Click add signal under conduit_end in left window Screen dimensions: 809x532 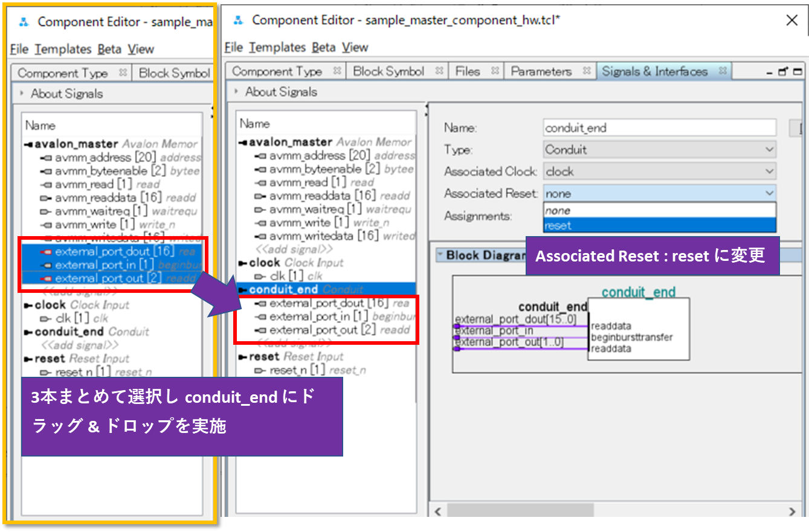pyautogui.click(x=80, y=345)
